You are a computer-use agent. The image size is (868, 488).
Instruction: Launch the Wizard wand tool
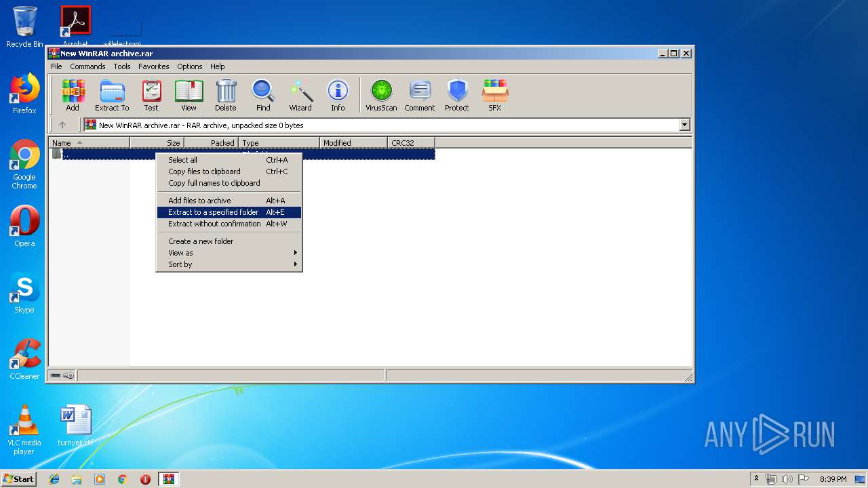point(300,95)
